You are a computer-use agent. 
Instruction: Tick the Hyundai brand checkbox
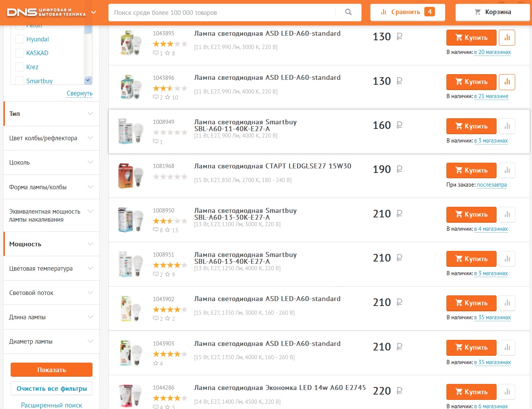19,39
